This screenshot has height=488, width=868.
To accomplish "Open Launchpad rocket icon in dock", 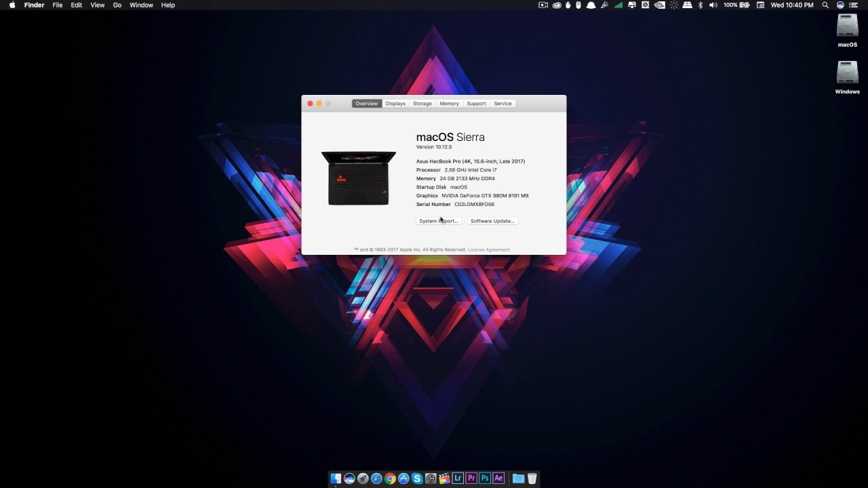I will click(x=363, y=479).
